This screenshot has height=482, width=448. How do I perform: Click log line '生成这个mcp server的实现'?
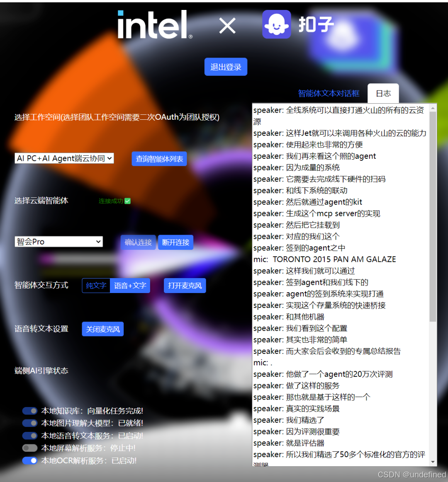point(317,213)
